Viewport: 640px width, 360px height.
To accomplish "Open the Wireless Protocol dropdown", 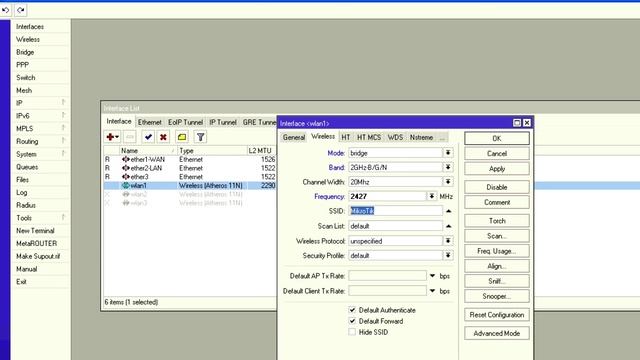I will tap(448, 241).
